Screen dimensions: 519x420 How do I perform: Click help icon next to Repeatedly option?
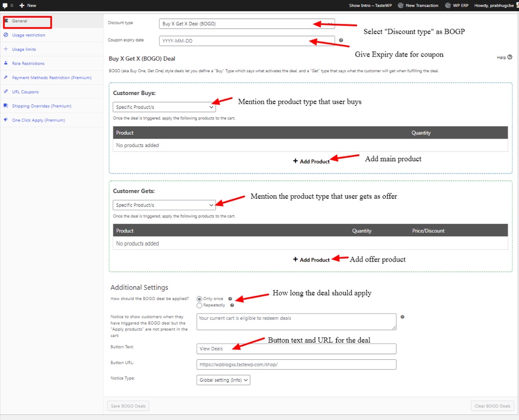232,305
